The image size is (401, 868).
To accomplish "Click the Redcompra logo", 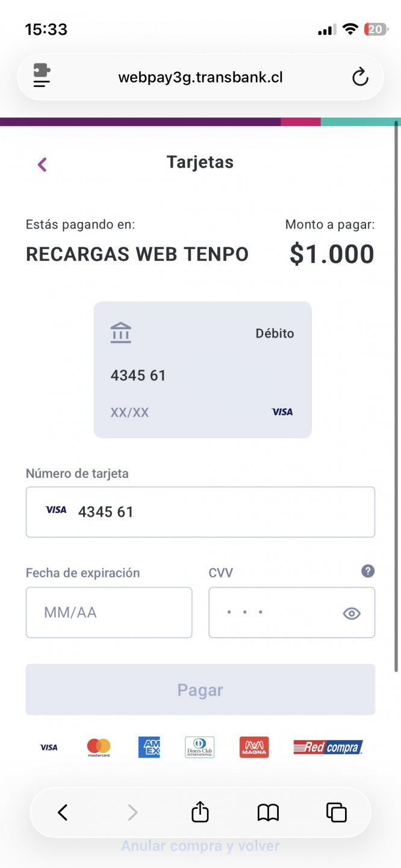I will coord(328,747).
